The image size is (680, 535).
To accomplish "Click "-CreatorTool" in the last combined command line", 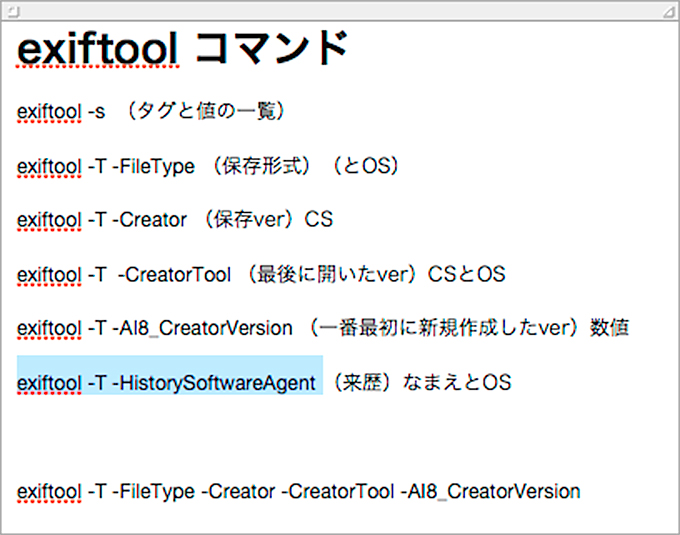I will point(338,492).
